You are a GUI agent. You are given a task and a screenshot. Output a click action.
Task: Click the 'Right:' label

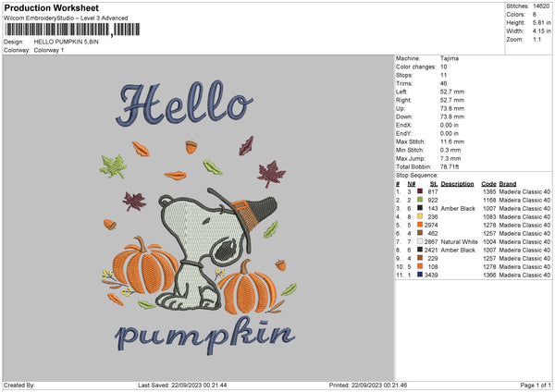click(x=403, y=100)
